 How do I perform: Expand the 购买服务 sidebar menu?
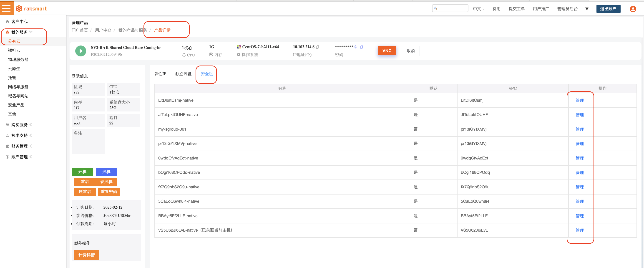pyautogui.click(x=19, y=125)
